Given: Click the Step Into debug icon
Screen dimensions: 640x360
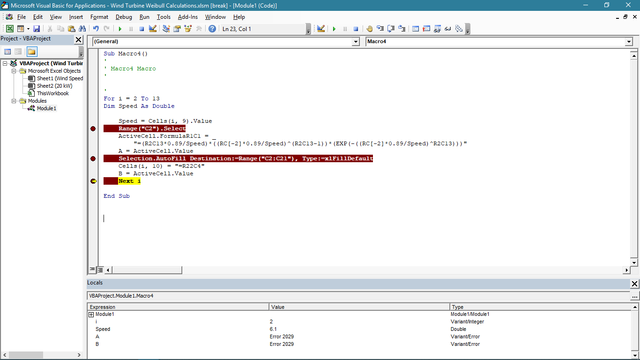Looking at the screenshot, I should coord(380,29).
